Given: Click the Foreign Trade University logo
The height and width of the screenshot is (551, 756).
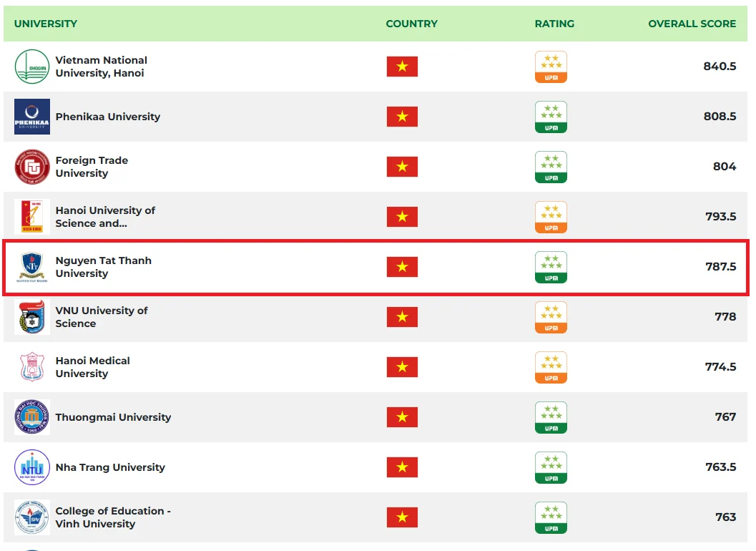Looking at the screenshot, I should pos(31,167).
